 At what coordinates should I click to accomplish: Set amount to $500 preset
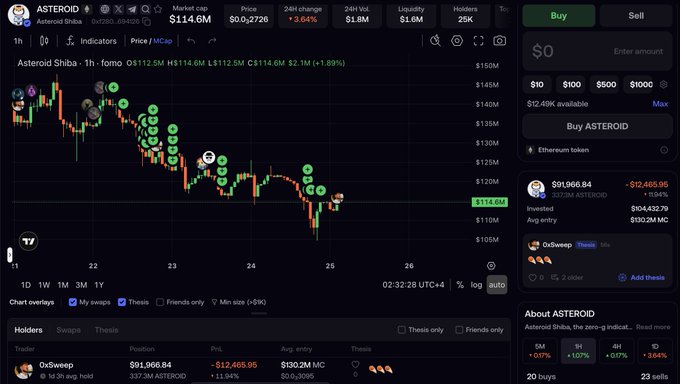tap(606, 84)
